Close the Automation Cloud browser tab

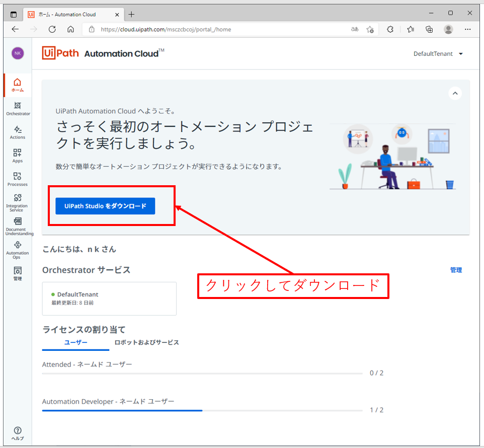coord(117,15)
